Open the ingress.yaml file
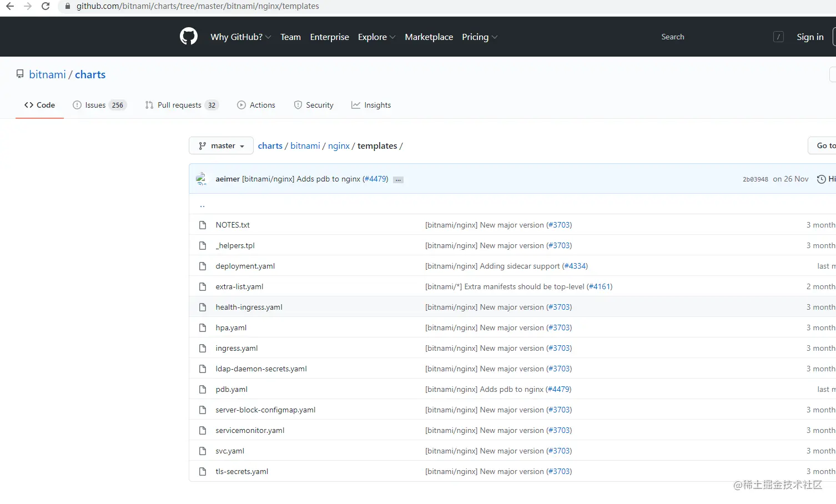 tap(236, 348)
